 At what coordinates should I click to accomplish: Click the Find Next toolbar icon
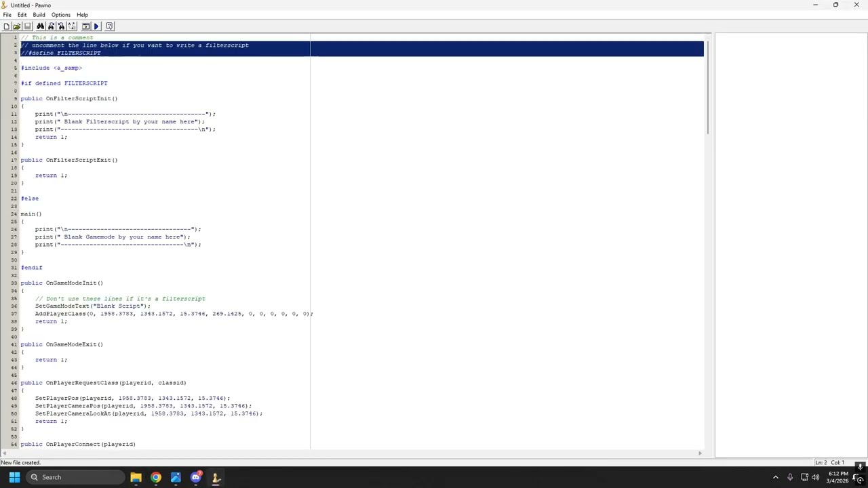[x=51, y=26]
